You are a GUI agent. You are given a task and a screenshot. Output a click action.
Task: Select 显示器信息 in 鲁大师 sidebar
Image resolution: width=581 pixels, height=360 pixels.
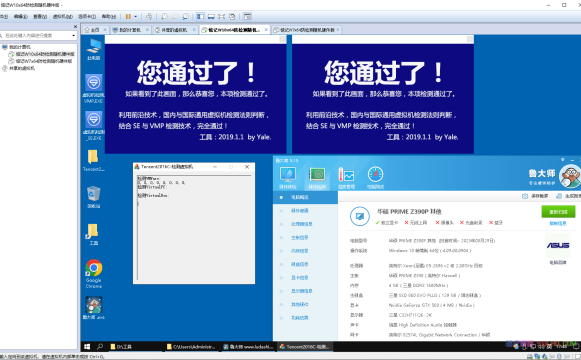click(x=305, y=291)
